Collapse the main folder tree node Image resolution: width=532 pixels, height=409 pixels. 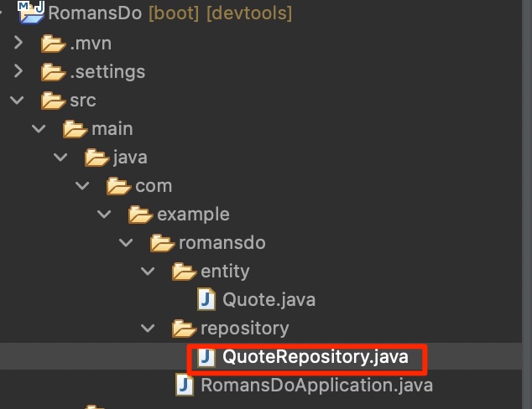coord(39,129)
